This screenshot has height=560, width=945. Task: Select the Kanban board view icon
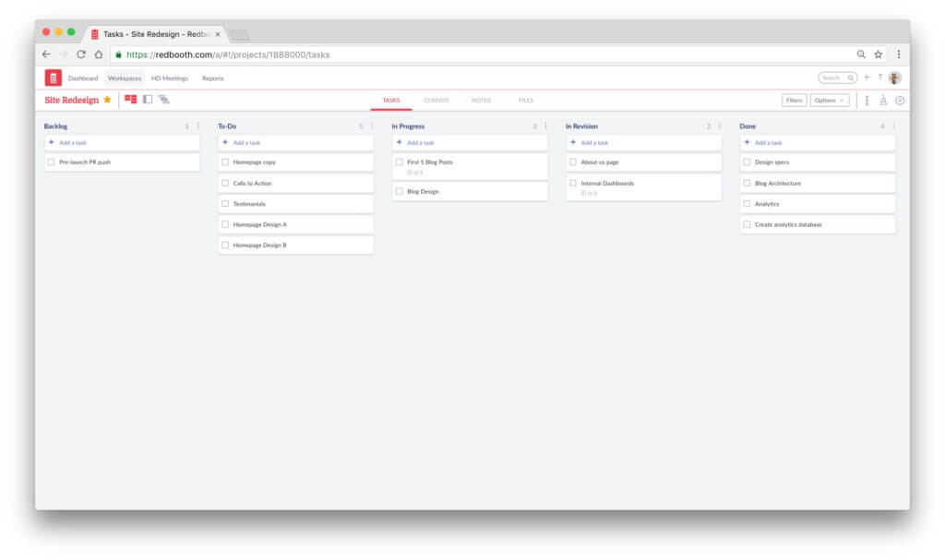(x=132, y=100)
